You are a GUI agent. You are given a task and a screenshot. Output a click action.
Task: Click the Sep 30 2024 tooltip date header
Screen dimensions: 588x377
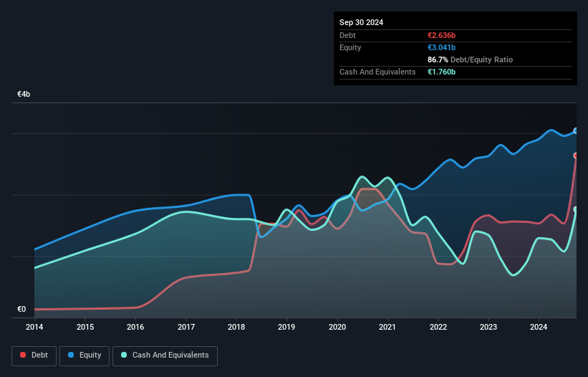(361, 22)
